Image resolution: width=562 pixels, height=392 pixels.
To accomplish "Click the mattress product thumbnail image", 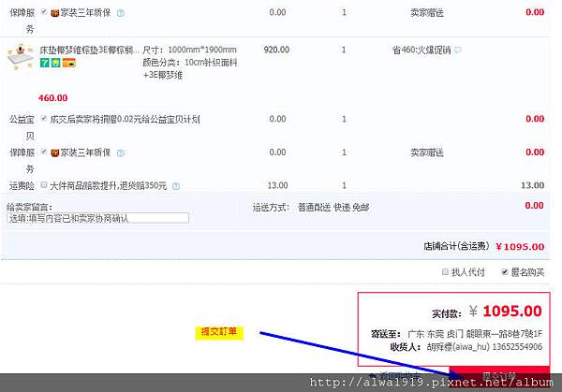I will (21, 56).
